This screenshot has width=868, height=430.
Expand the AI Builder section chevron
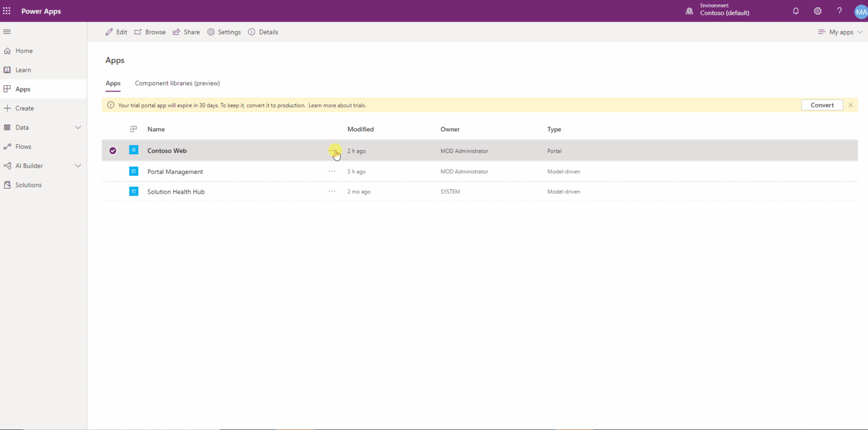pos(78,166)
